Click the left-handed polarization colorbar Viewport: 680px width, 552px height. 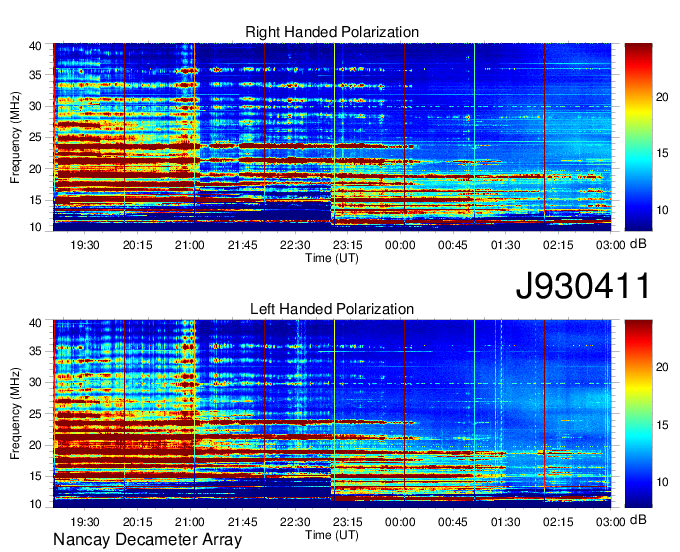click(x=638, y=414)
